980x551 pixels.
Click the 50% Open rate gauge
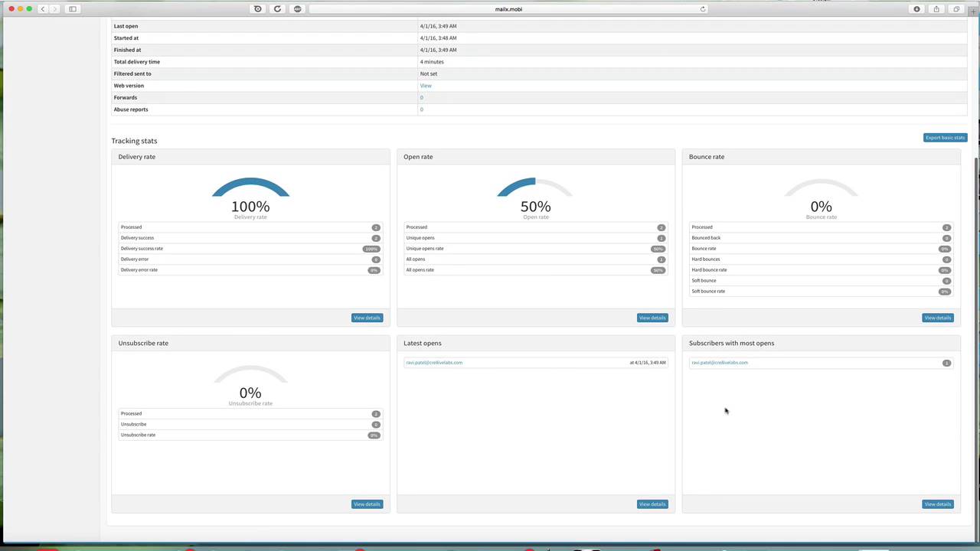(536, 197)
